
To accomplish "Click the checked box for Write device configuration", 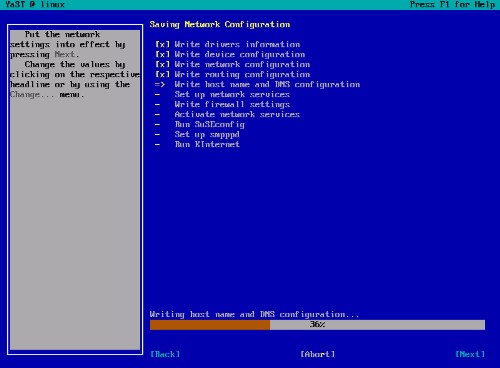I will [x=162, y=54].
